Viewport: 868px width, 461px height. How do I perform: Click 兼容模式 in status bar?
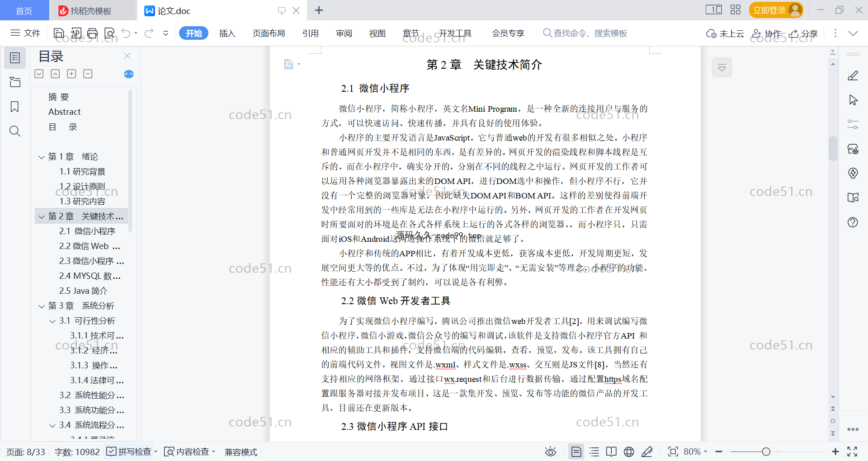click(241, 452)
